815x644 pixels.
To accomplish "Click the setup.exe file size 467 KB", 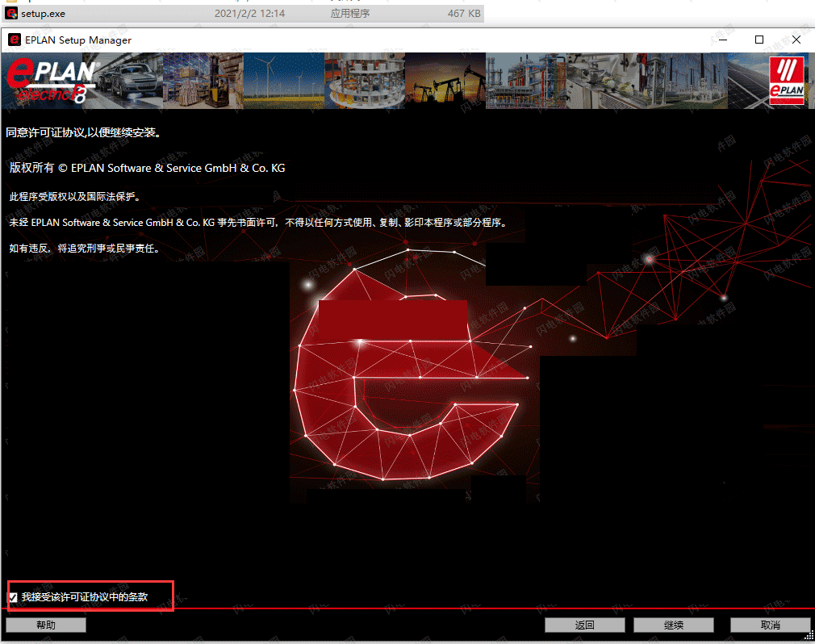I will click(464, 14).
